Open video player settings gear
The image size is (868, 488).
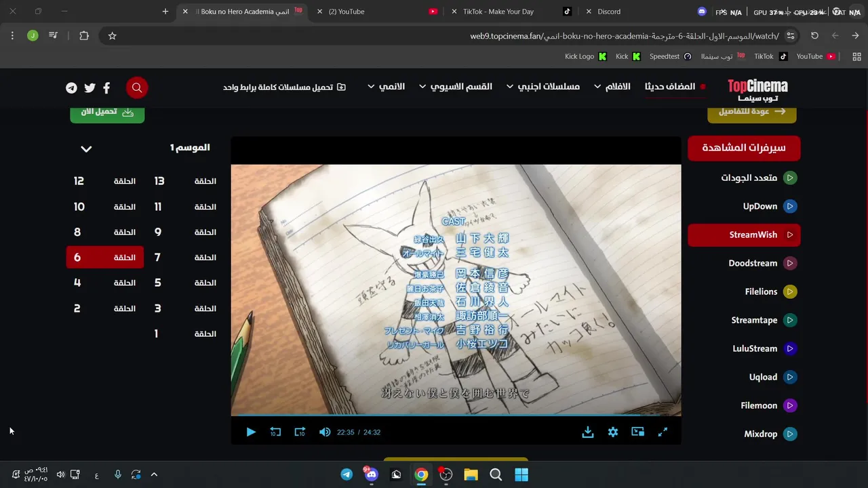[613, 432]
